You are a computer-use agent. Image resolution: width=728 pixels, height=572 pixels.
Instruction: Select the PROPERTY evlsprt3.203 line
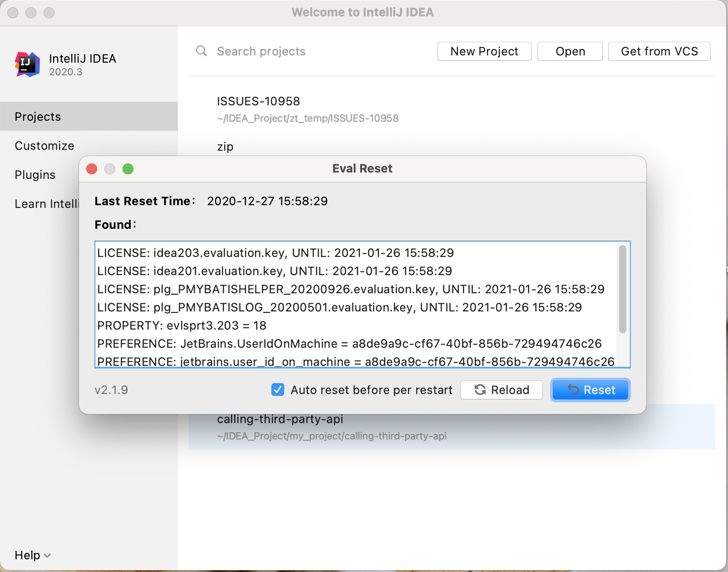tap(182, 325)
